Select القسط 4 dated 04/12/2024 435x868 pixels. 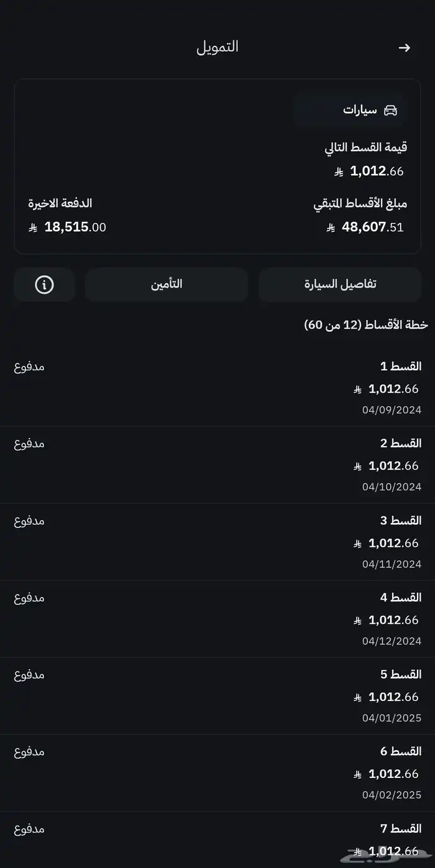(x=217, y=619)
